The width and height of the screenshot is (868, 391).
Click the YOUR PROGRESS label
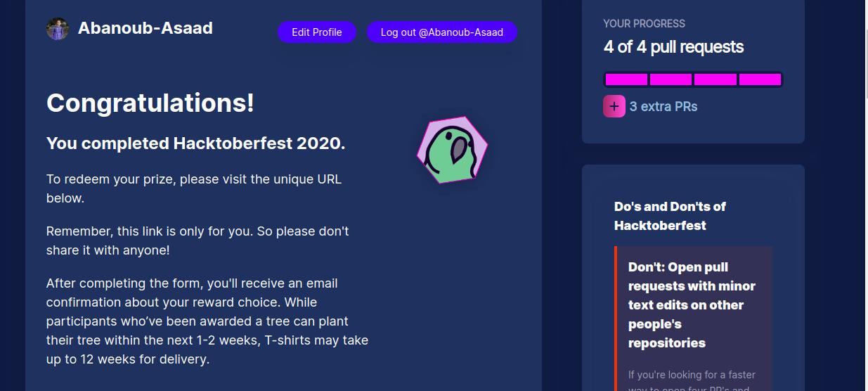tap(644, 24)
